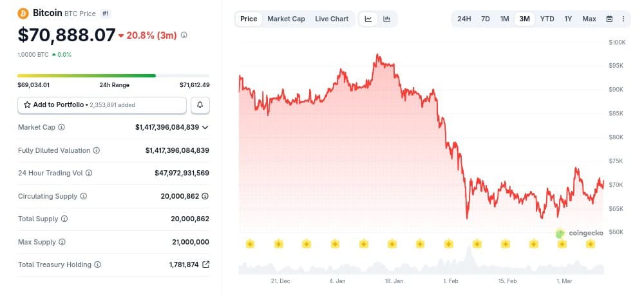Open the calendar date range picker
The image size is (644, 298).
(x=609, y=19)
